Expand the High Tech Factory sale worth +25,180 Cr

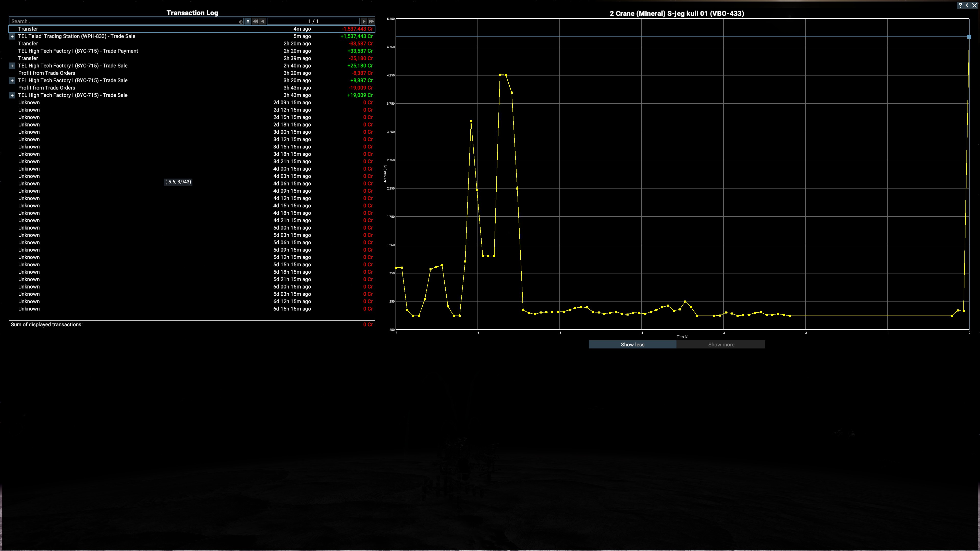(12, 66)
